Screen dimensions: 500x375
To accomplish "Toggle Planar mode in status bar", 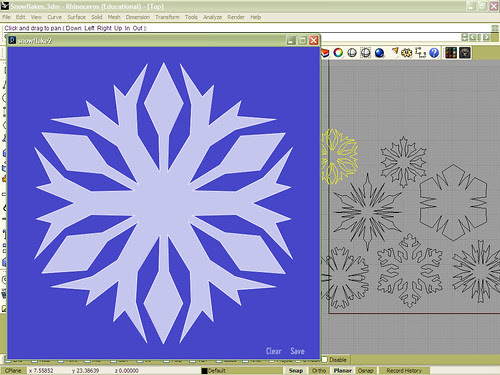I will pyautogui.click(x=342, y=370).
